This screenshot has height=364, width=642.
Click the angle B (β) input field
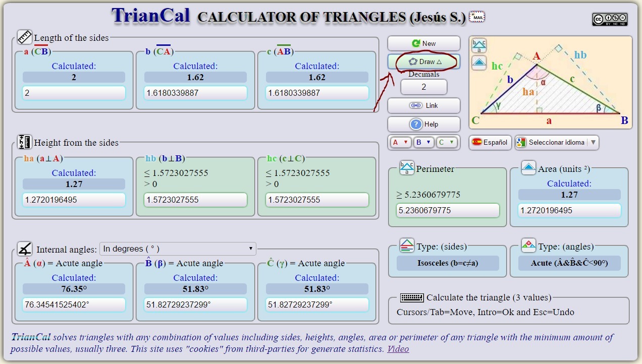point(195,305)
